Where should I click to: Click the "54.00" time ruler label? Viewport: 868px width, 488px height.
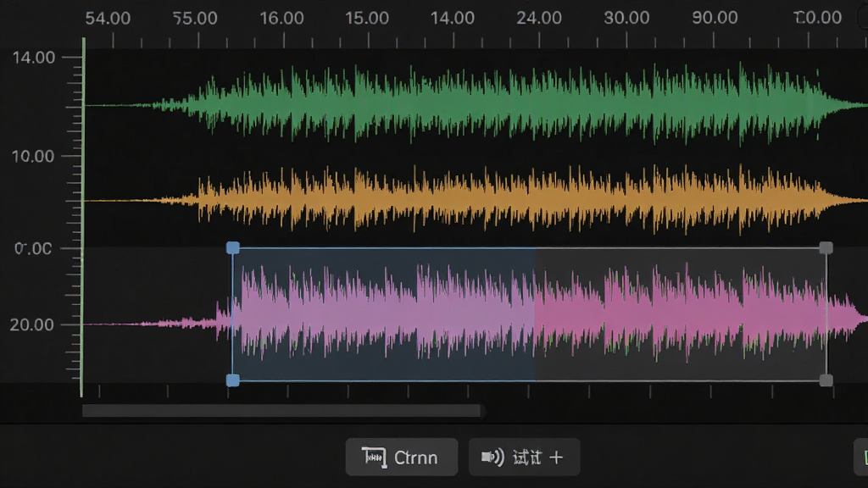click(108, 19)
